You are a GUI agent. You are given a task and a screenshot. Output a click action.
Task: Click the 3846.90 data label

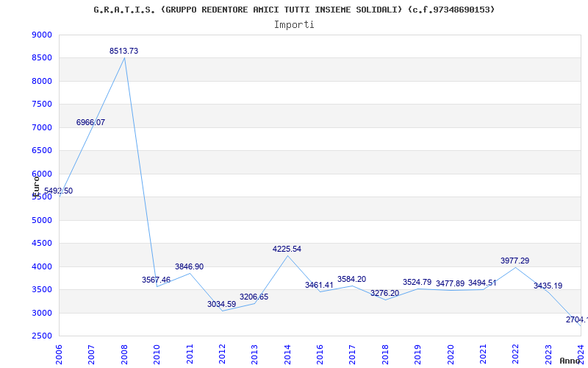pos(189,266)
